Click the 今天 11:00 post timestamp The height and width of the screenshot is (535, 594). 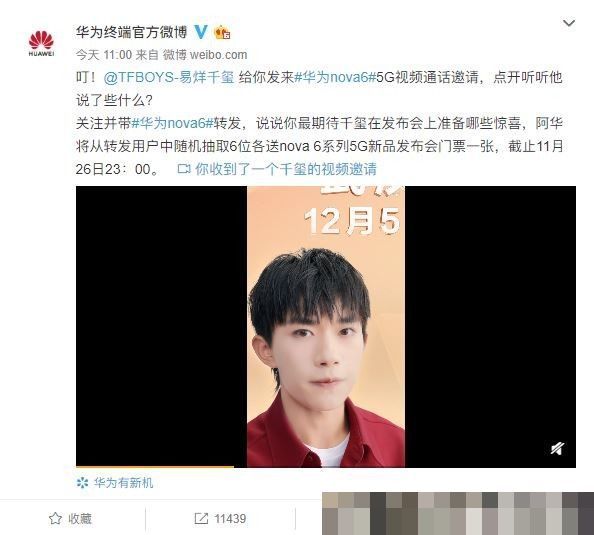tap(104, 55)
